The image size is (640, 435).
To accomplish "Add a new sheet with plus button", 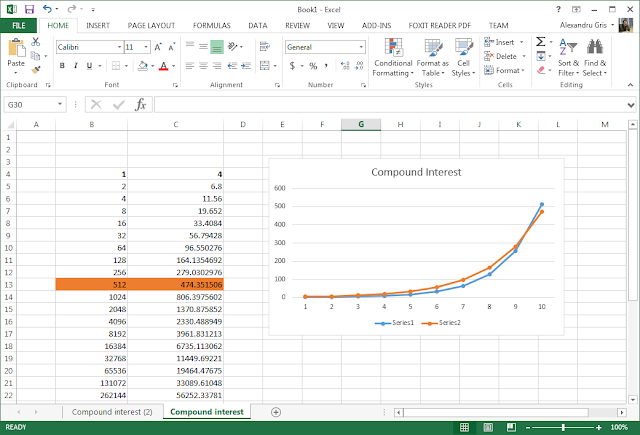I will pos(276,411).
